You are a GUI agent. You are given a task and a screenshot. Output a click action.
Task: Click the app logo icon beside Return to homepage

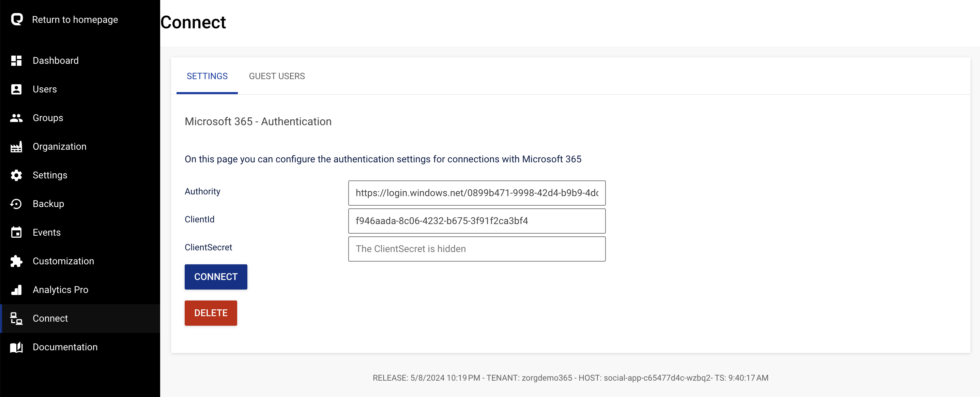17,19
